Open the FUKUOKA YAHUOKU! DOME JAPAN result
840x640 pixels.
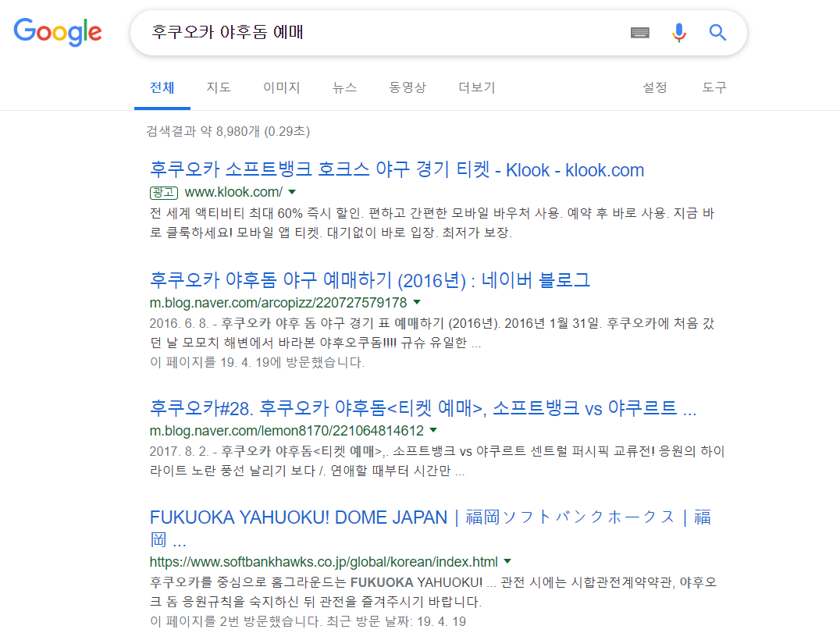click(x=430, y=528)
